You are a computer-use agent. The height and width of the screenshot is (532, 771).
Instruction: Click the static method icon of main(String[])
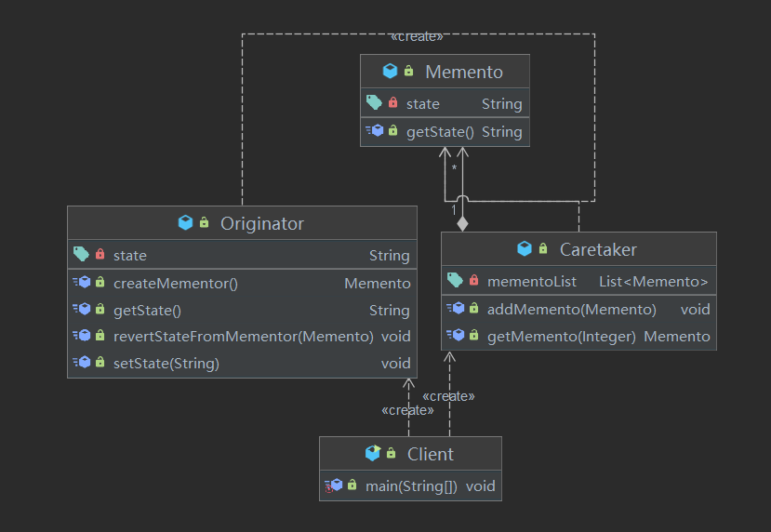pos(333,485)
